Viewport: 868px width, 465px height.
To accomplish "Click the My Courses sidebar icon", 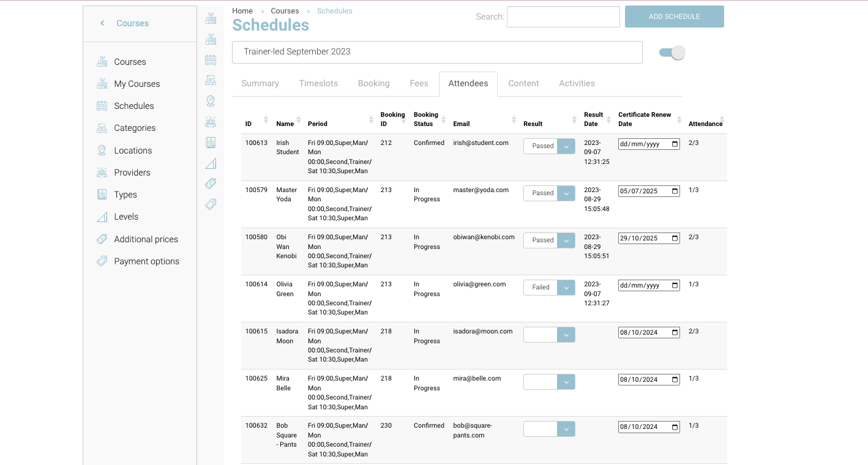I will click(102, 84).
